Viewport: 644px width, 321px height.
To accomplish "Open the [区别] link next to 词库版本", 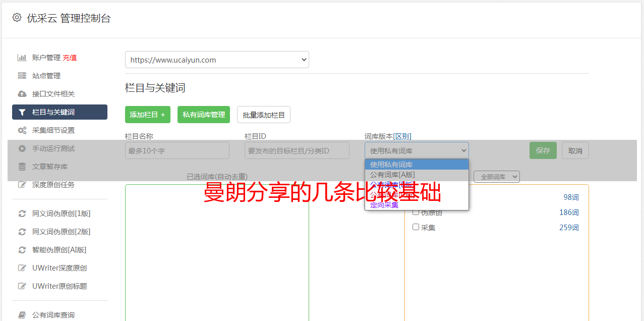I will click(x=402, y=136).
